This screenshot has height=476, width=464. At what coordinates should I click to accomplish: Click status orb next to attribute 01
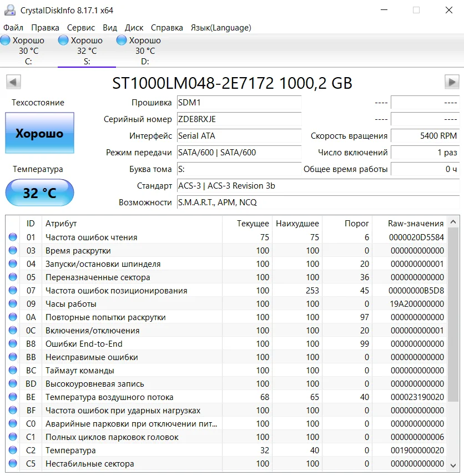[x=13, y=237]
